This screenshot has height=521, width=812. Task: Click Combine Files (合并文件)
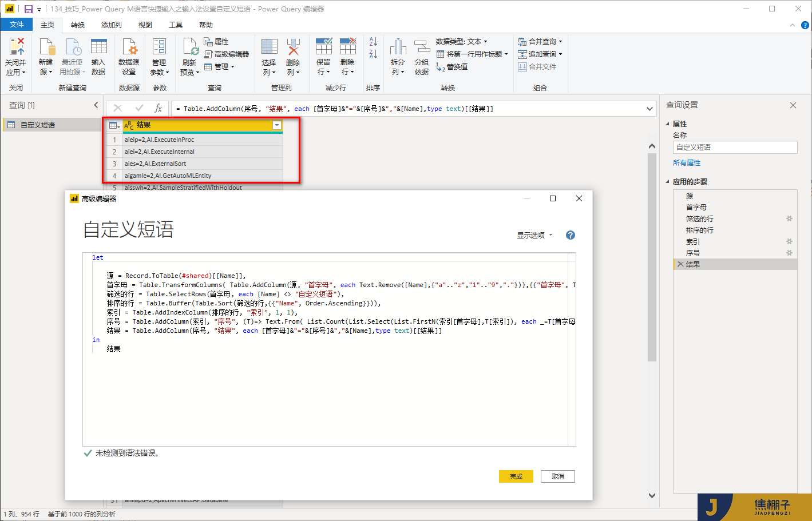coord(537,67)
